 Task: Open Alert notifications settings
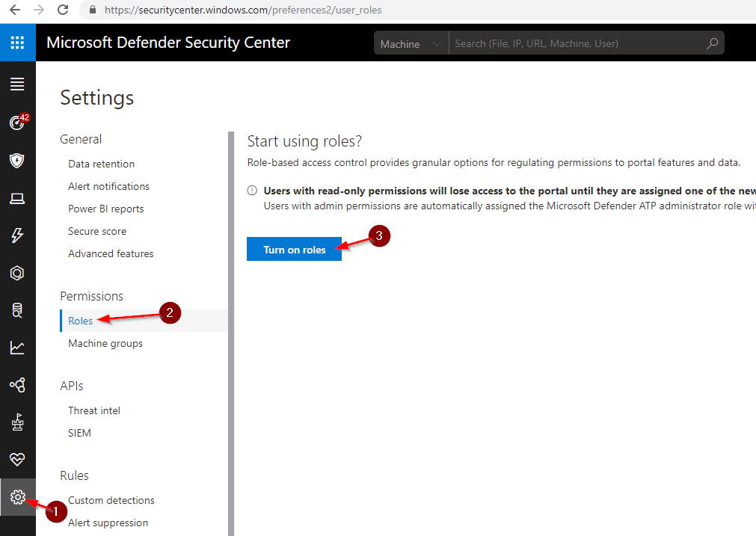109,187
